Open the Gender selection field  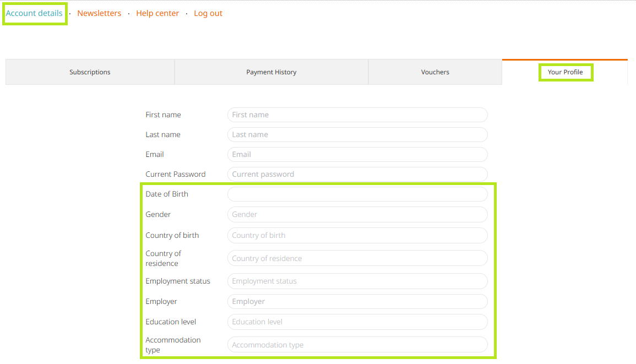click(x=357, y=215)
